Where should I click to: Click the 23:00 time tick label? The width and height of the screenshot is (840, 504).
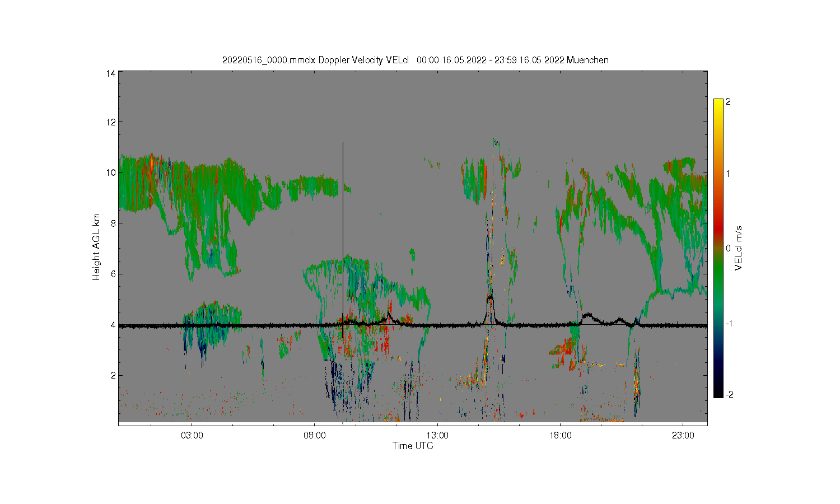pyautogui.click(x=683, y=436)
